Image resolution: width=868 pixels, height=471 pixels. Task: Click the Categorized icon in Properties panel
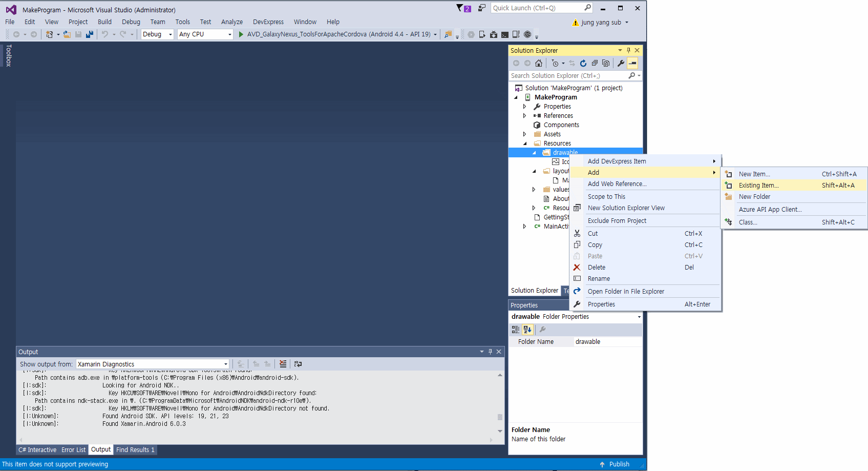tap(516, 330)
